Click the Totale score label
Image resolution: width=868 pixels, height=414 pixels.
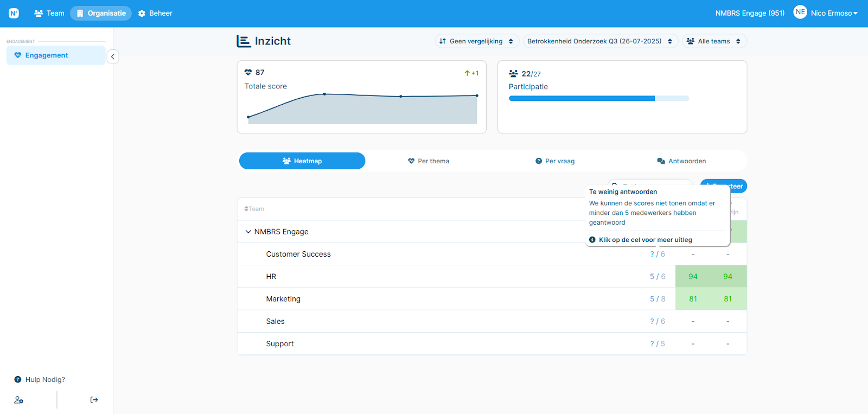(x=265, y=86)
